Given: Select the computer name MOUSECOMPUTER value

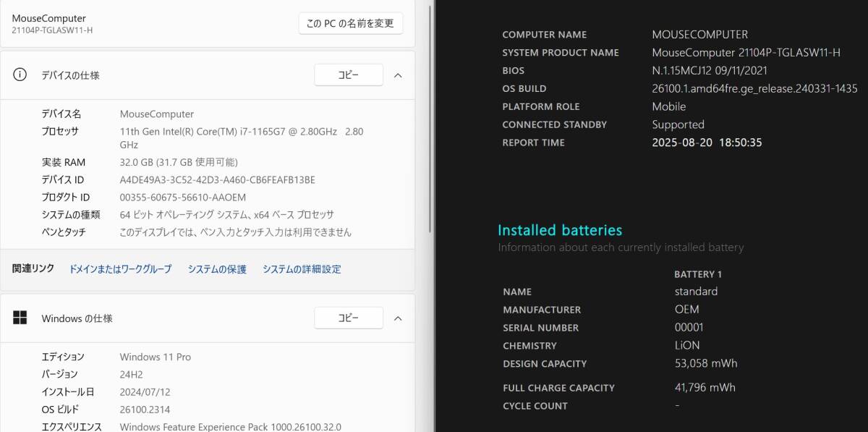Looking at the screenshot, I should [x=699, y=34].
